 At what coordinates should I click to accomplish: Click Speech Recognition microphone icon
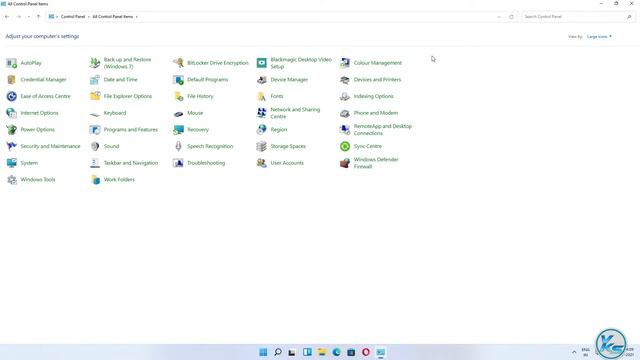click(x=178, y=146)
